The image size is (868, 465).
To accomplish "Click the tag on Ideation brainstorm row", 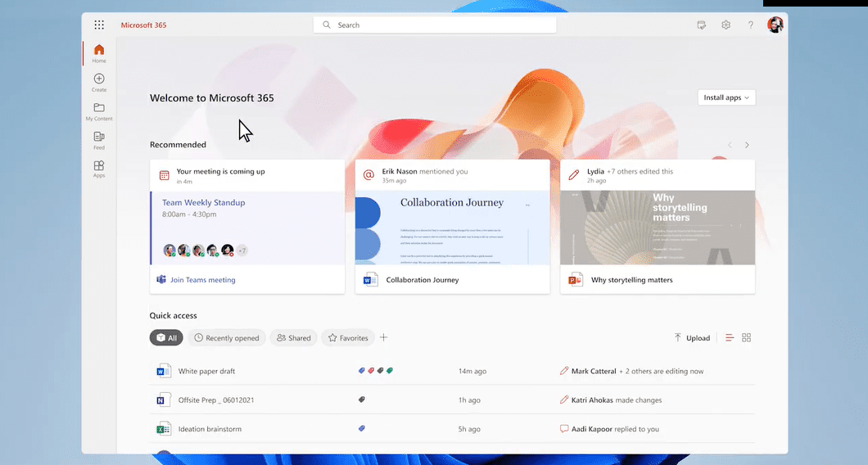I will point(361,428).
